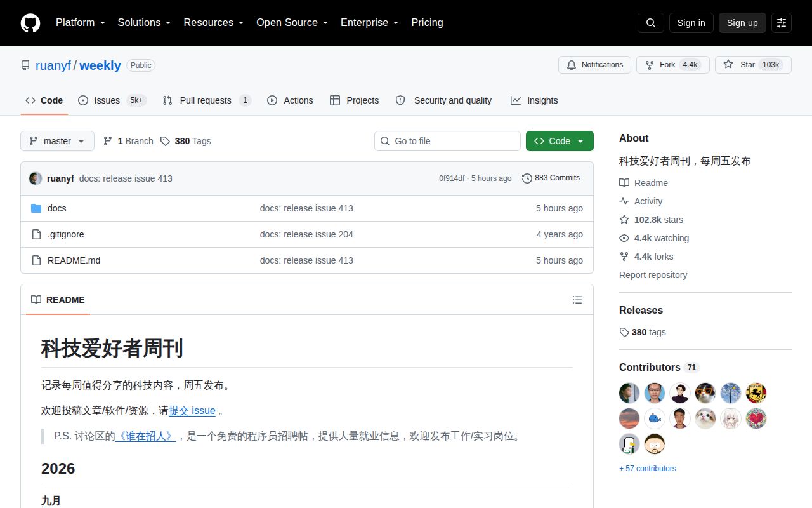Screen dimensions: 812x508
Task: Open the Pricing page
Action: (427, 23)
